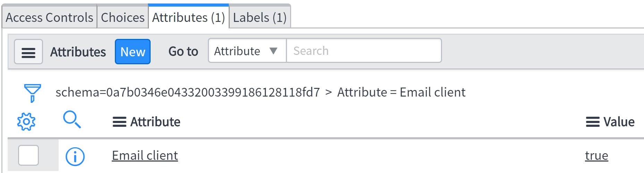Switch to the Access Controls tab
The image size is (644, 173).
49,17
